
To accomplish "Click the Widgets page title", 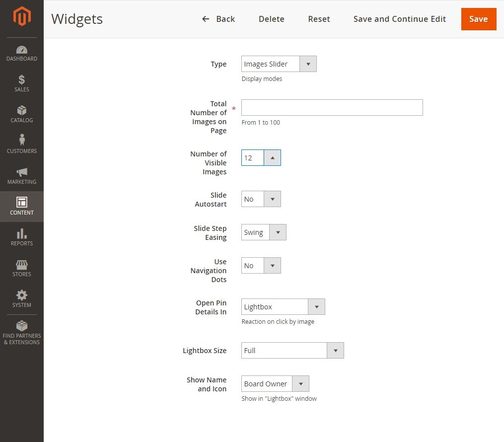I will point(77,19).
